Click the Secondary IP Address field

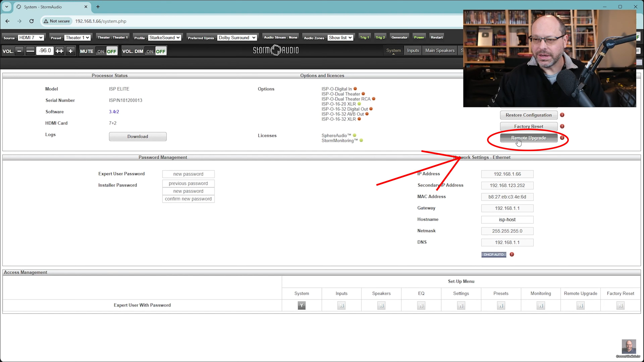(x=507, y=185)
